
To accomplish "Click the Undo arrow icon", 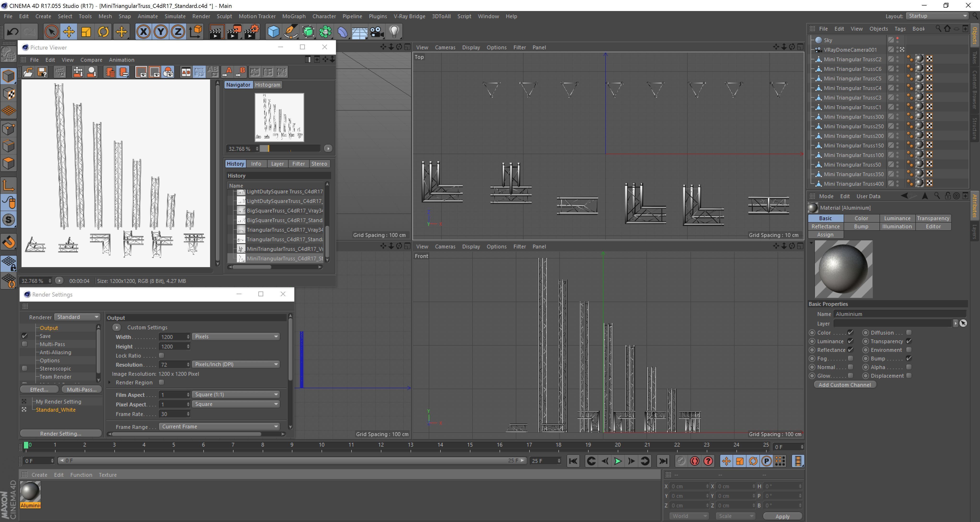I will (x=12, y=32).
